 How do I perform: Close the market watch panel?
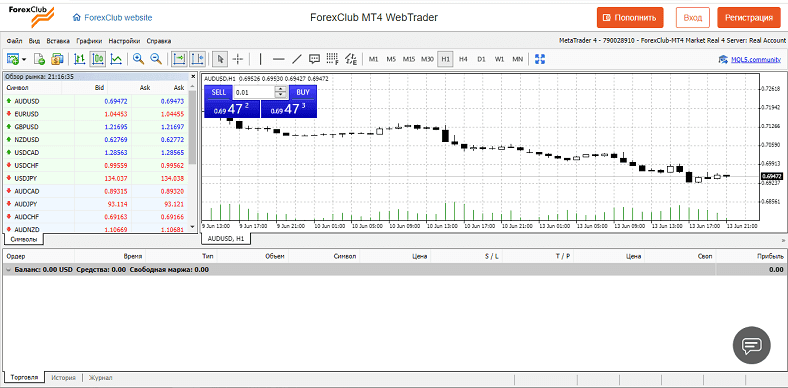click(x=193, y=77)
